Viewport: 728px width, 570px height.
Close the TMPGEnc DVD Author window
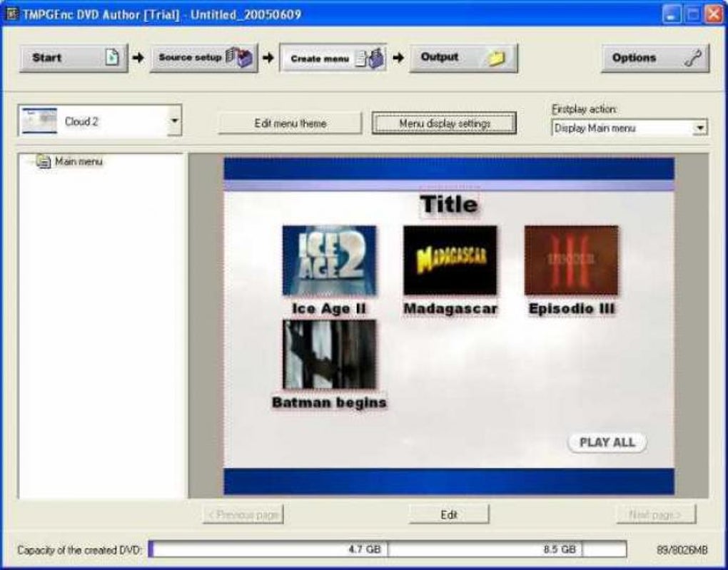pyautogui.click(x=714, y=14)
